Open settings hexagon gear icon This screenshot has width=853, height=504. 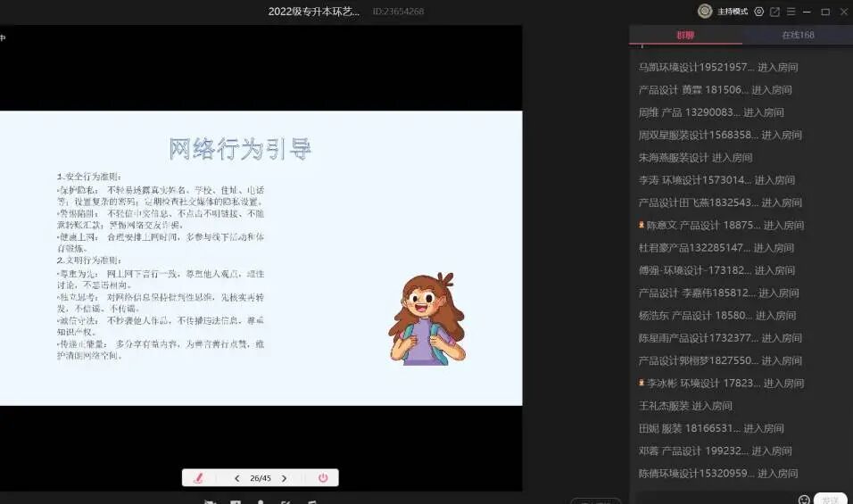[x=759, y=12]
